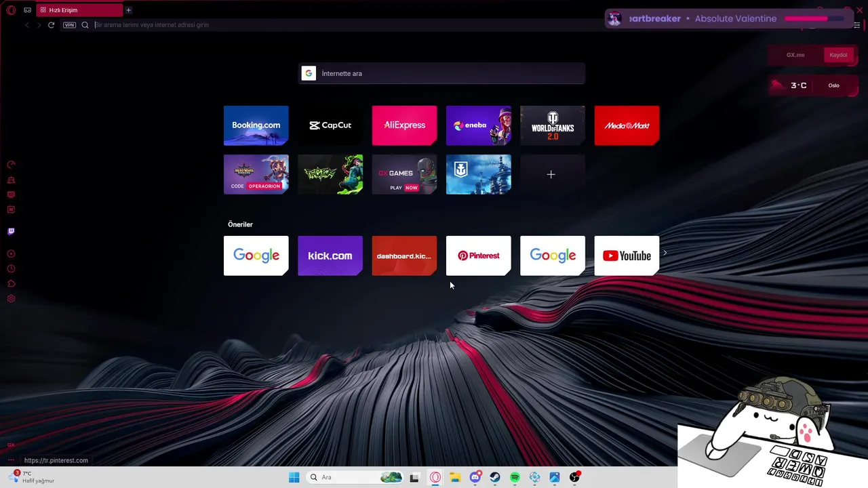Open the sidebar player icon
Viewport: 868px width, 488px height.
(11, 254)
